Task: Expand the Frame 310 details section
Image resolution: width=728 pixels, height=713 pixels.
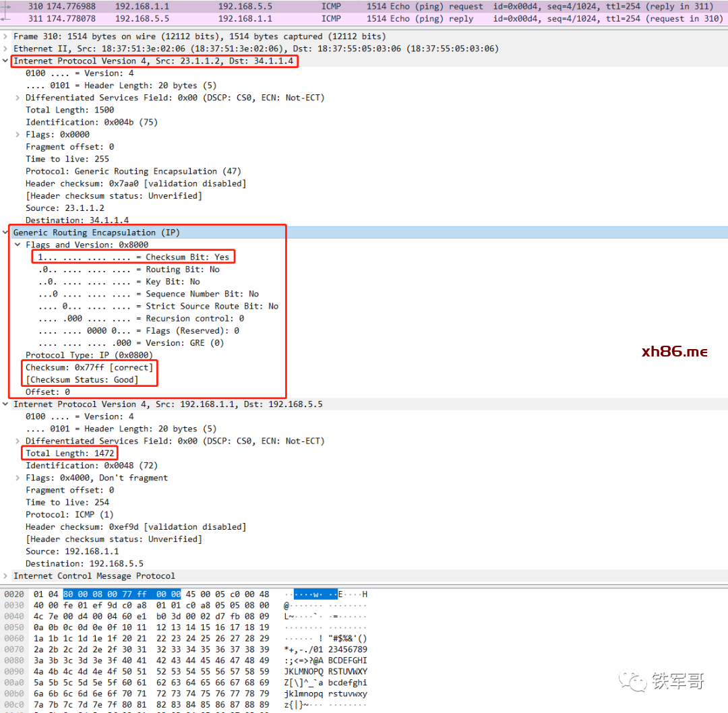Action: point(7,36)
